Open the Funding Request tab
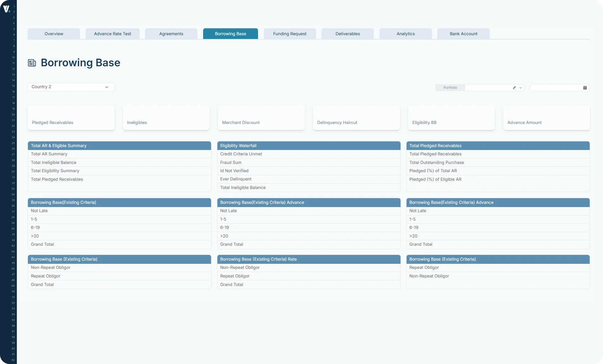Screen dimensions: 603x364 pos(289,34)
